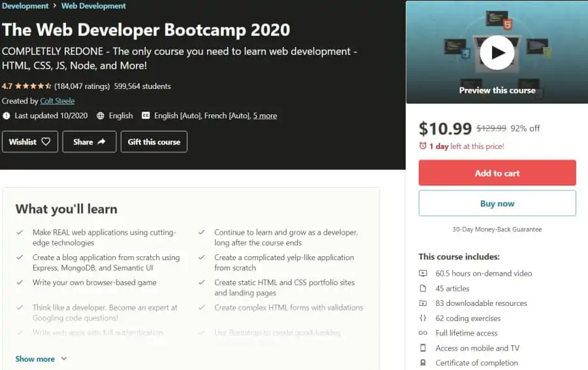The height and width of the screenshot is (370, 588).
Task: Click the '45 articles' line
Action: (452, 288)
